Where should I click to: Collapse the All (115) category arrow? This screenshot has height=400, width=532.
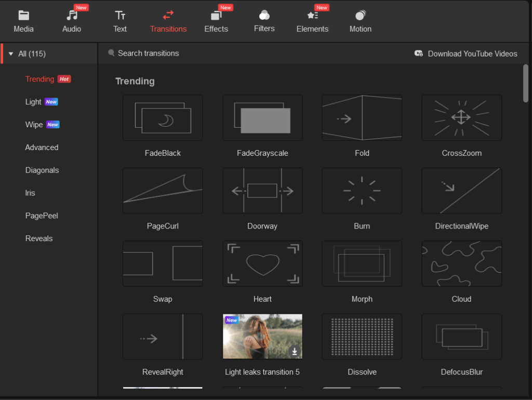coord(11,54)
